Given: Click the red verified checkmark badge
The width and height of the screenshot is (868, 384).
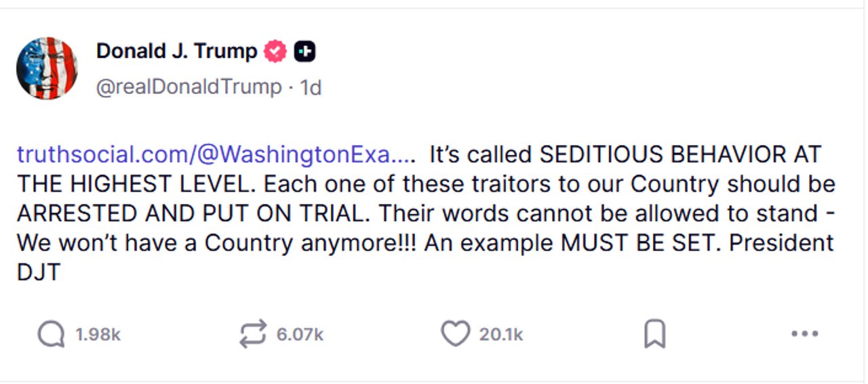Looking at the screenshot, I should [275, 51].
